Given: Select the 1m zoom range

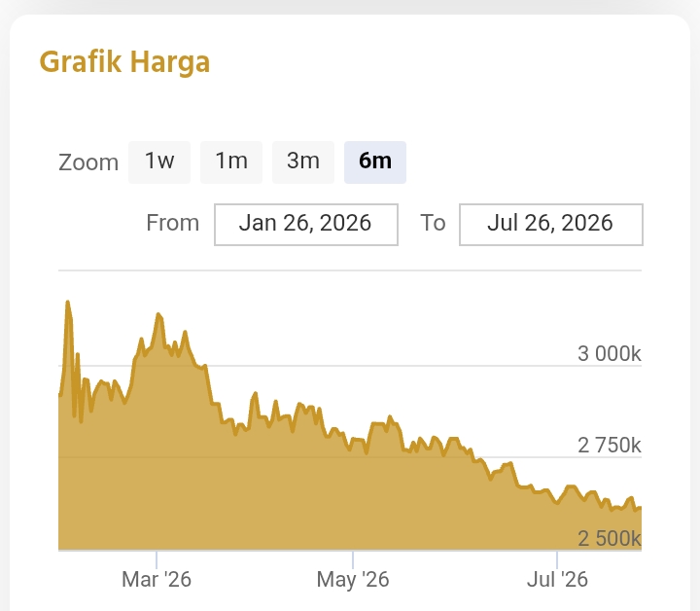Looking at the screenshot, I should [x=231, y=162].
